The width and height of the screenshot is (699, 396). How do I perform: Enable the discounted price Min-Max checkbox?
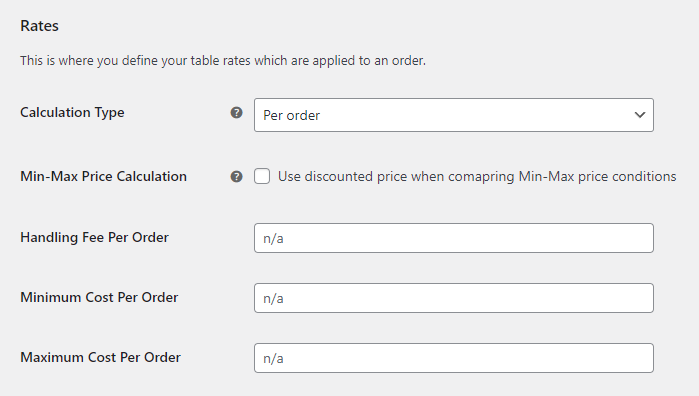point(262,176)
